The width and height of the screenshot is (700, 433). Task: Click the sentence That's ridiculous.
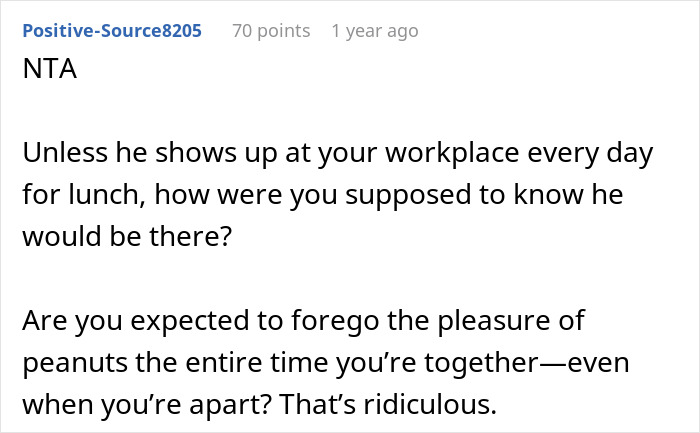388,404
